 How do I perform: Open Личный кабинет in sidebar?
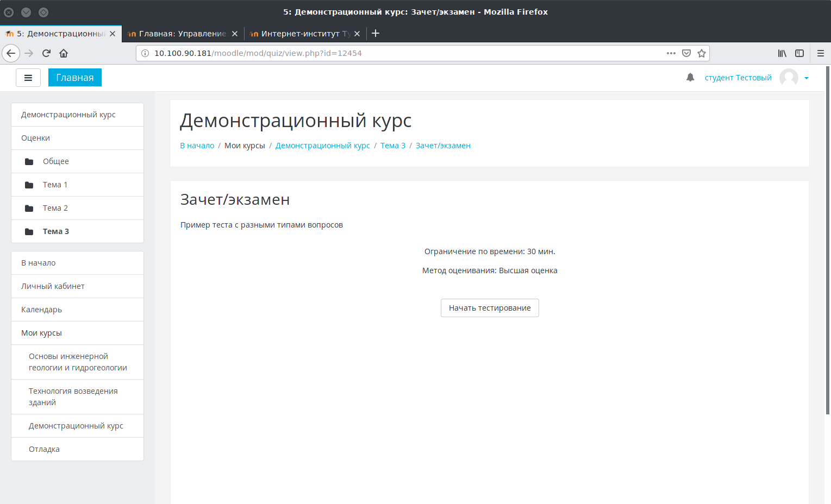[77, 286]
